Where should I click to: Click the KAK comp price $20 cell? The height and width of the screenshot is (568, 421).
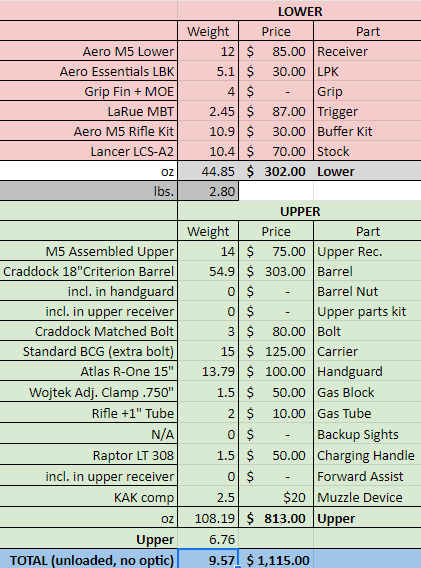[x=276, y=497]
